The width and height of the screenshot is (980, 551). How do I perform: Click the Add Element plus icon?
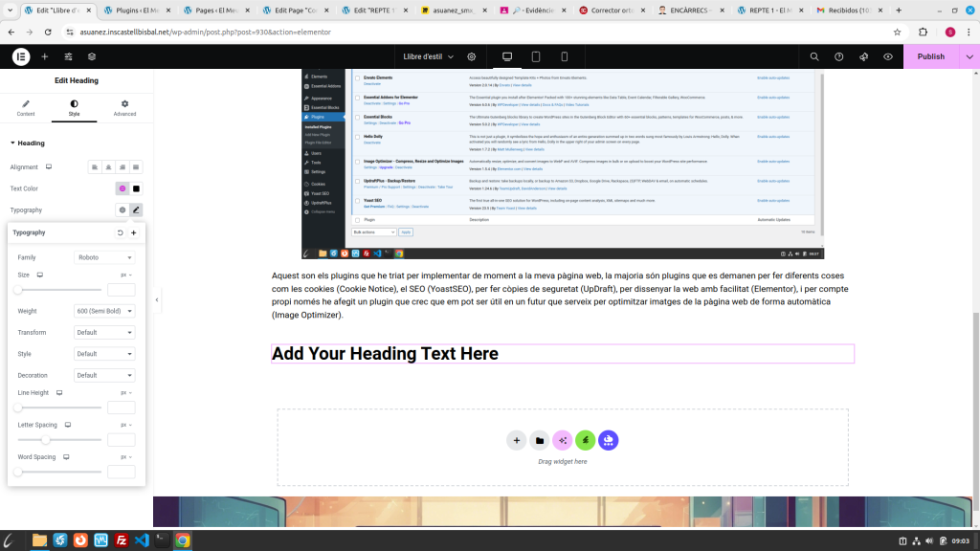[44, 56]
